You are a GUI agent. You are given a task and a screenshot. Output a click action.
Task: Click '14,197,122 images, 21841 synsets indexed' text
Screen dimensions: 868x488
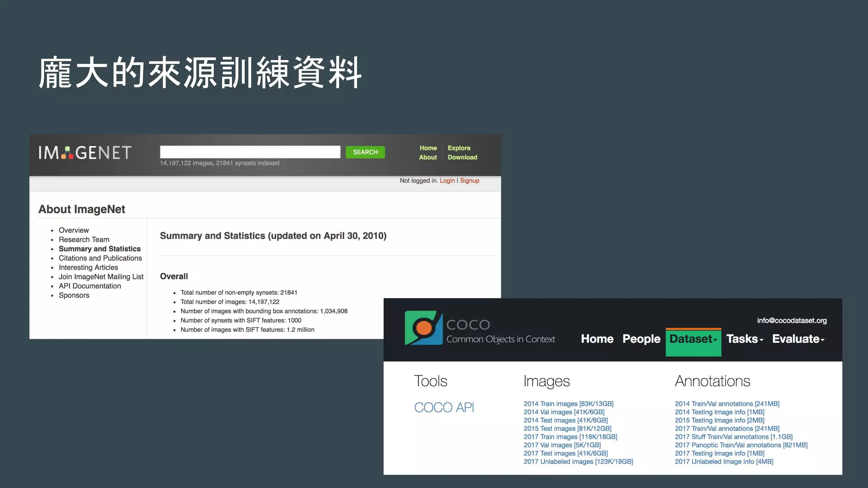coord(220,163)
